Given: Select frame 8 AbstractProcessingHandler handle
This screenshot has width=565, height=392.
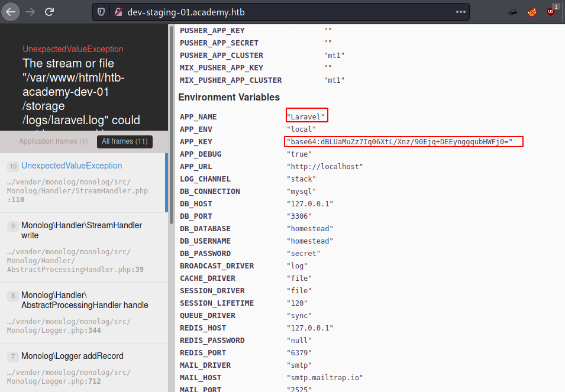Looking at the screenshot, I should tap(83, 313).
